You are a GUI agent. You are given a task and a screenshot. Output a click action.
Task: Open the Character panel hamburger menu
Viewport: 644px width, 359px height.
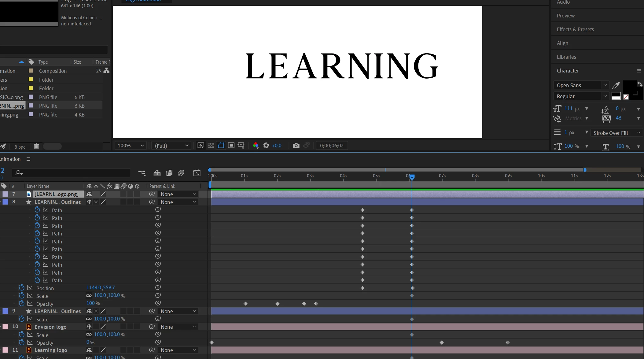coord(639,71)
